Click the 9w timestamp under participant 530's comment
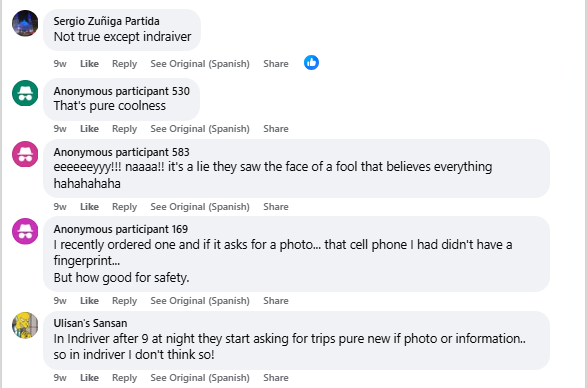This screenshot has height=388, width=587. 60,128
